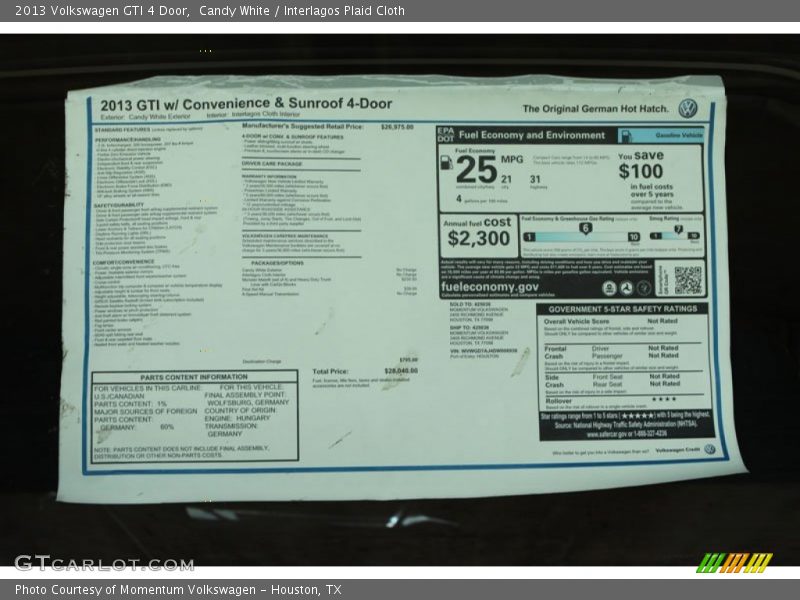The width and height of the screenshot is (800, 600).
Task: Click the Smog Rating scale marker
Action: 677,231
